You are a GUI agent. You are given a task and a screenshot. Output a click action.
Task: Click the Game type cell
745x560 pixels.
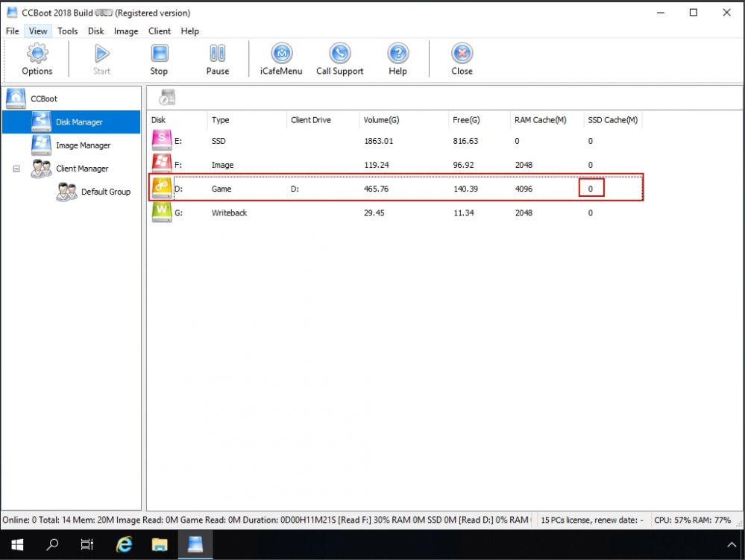[221, 189]
